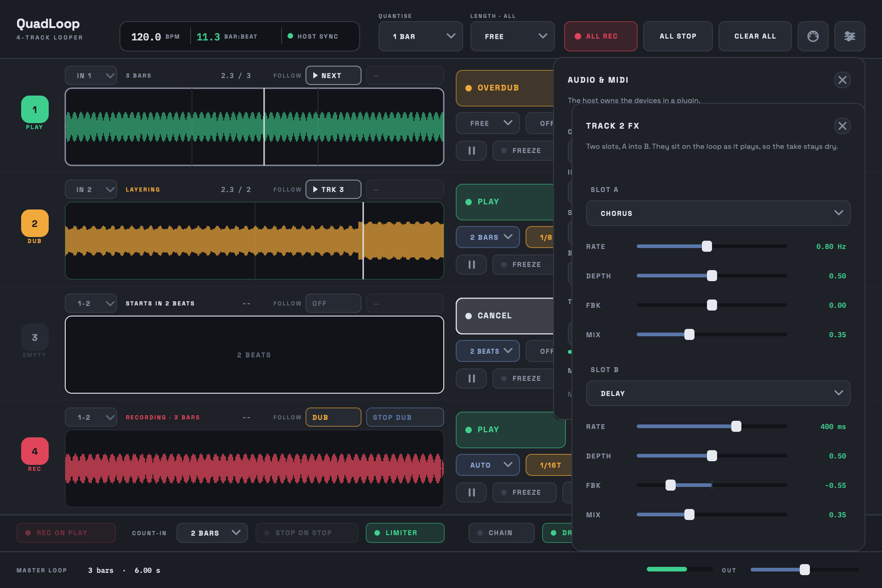Select empty track 3 pad
Screen dimensions: 882x588
pyautogui.click(x=34, y=337)
